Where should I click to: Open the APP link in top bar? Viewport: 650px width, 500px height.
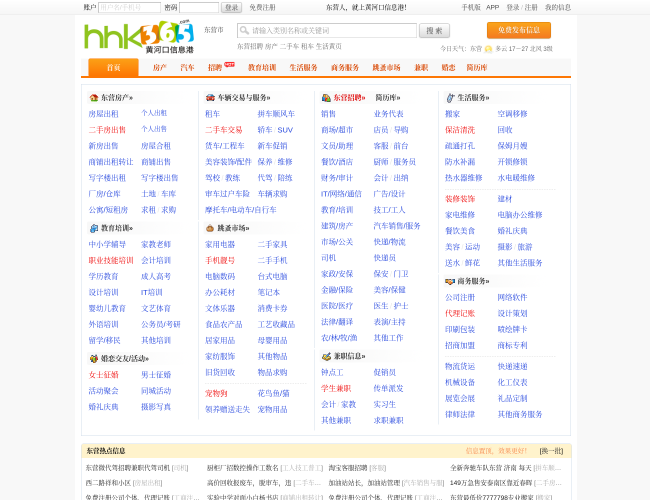click(492, 7)
